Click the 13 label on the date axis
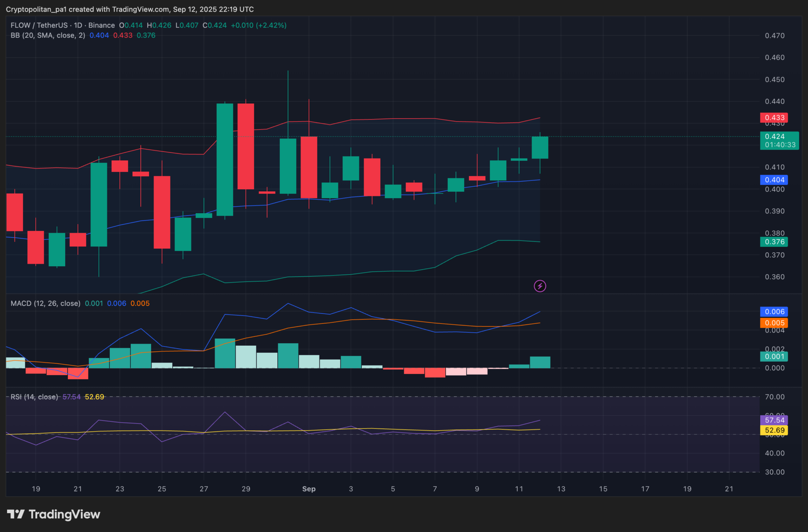The height and width of the screenshot is (532, 808). pos(561,489)
